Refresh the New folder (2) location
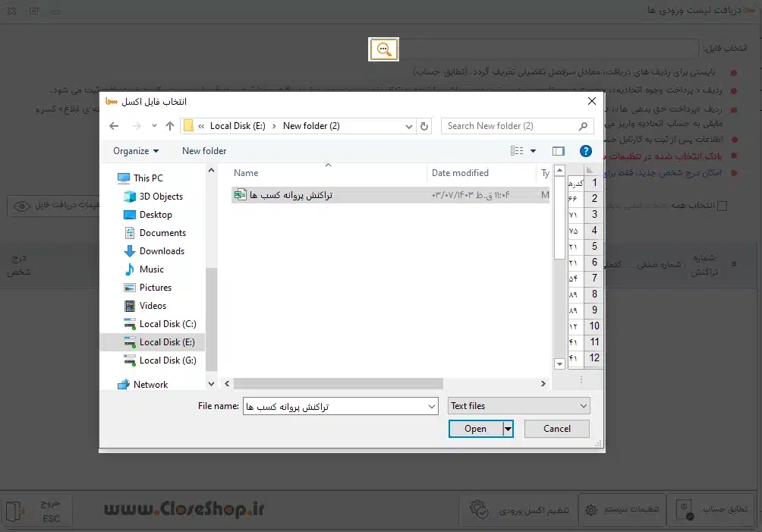The width and height of the screenshot is (762, 532). pyautogui.click(x=424, y=126)
